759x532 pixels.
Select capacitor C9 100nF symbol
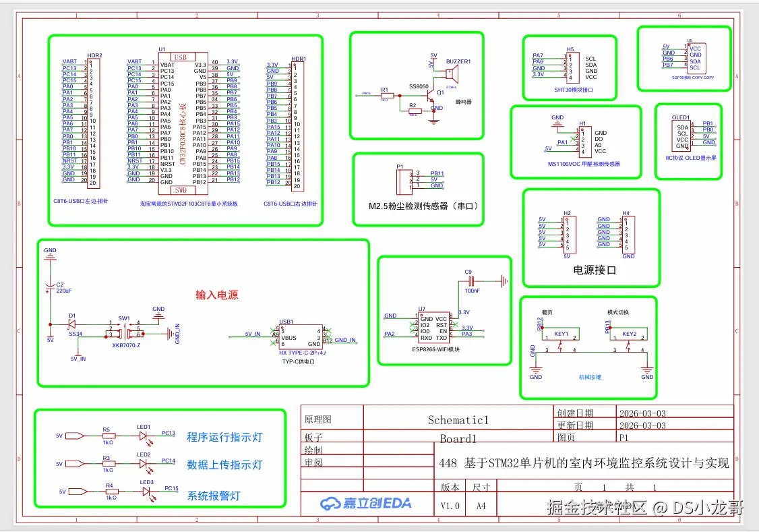(470, 280)
